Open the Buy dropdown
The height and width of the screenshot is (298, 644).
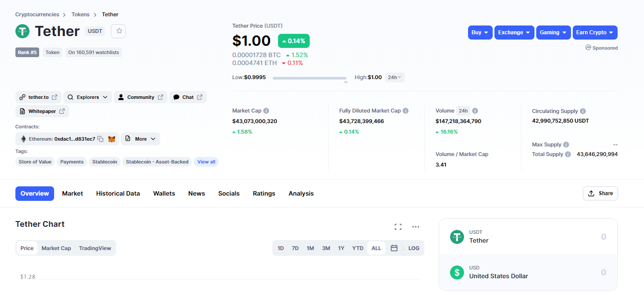coord(480,33)
